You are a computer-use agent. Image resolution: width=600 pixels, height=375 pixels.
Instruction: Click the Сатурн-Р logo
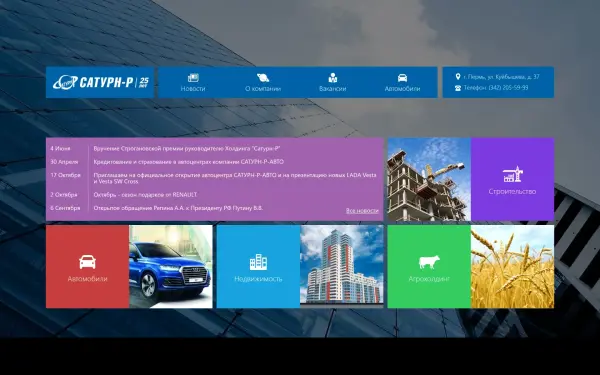tap(101, 82)
